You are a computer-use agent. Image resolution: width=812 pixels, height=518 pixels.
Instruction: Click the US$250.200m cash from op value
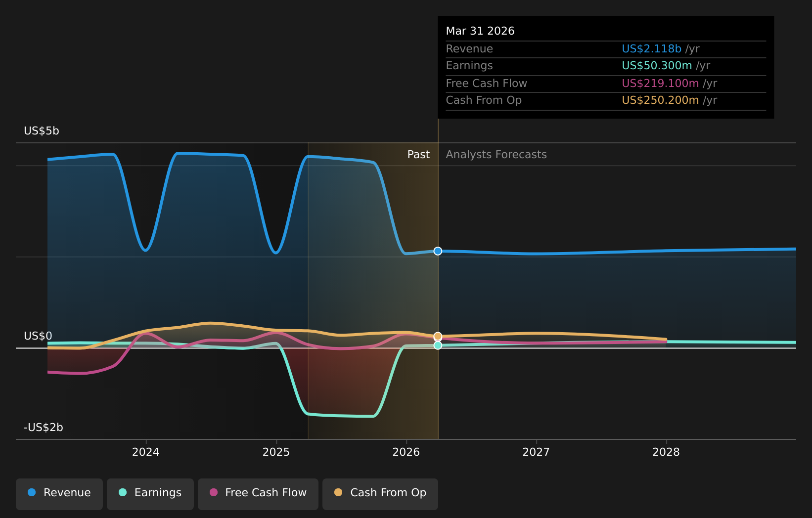click(660, 100)
